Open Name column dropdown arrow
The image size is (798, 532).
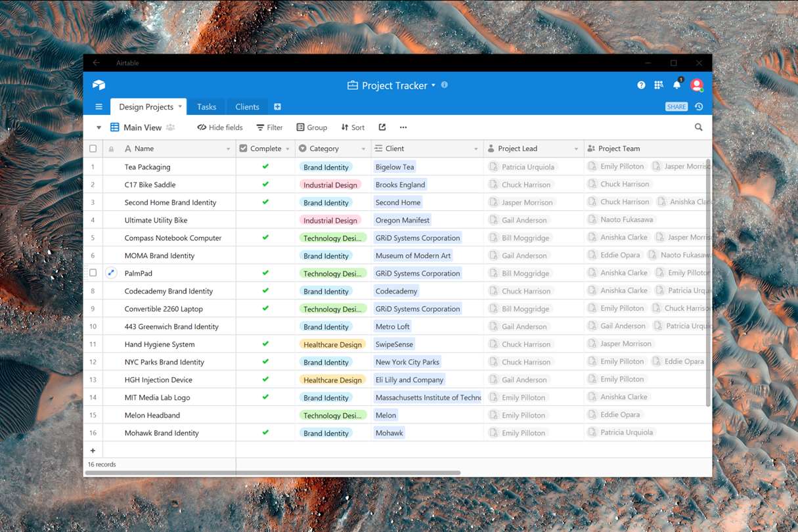point(228,149)
